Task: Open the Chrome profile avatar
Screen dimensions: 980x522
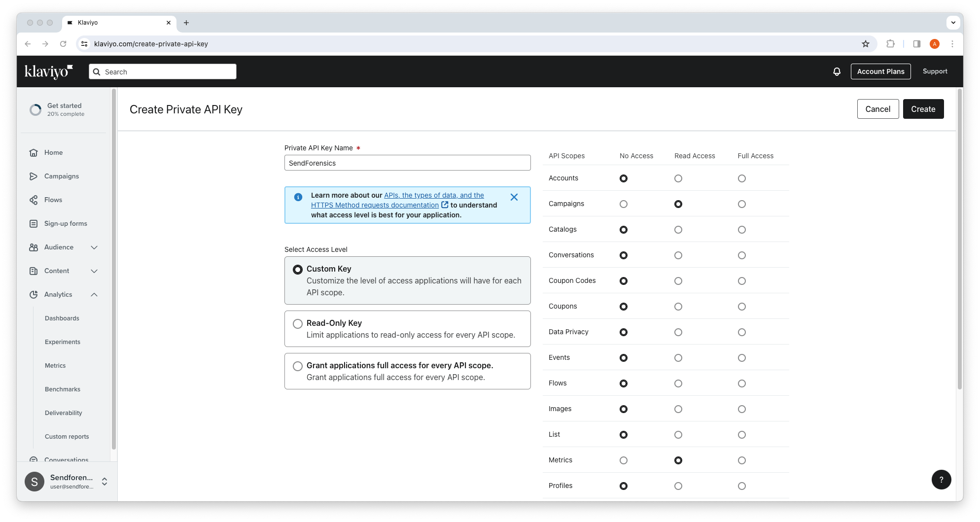Action: coord(935,44)
